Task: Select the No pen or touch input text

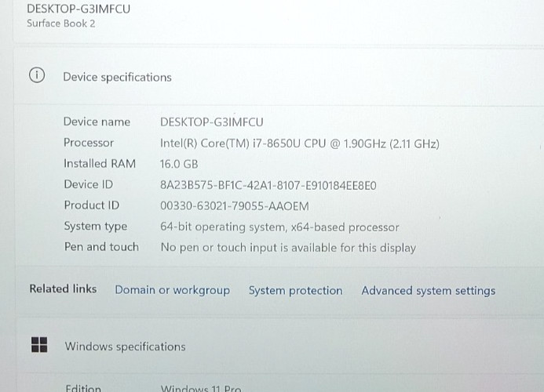Action: click(x=288, y=249)
